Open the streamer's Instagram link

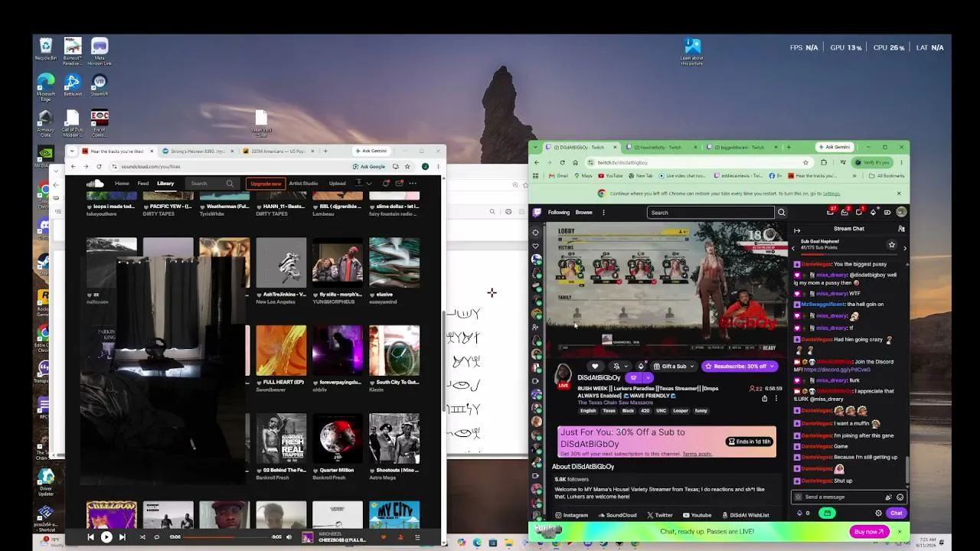572,515
